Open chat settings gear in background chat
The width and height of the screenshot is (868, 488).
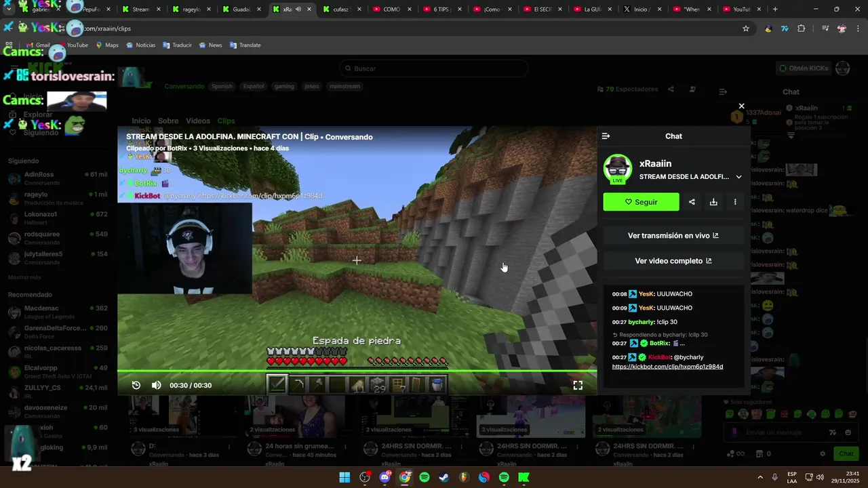[x=823, y=453]
